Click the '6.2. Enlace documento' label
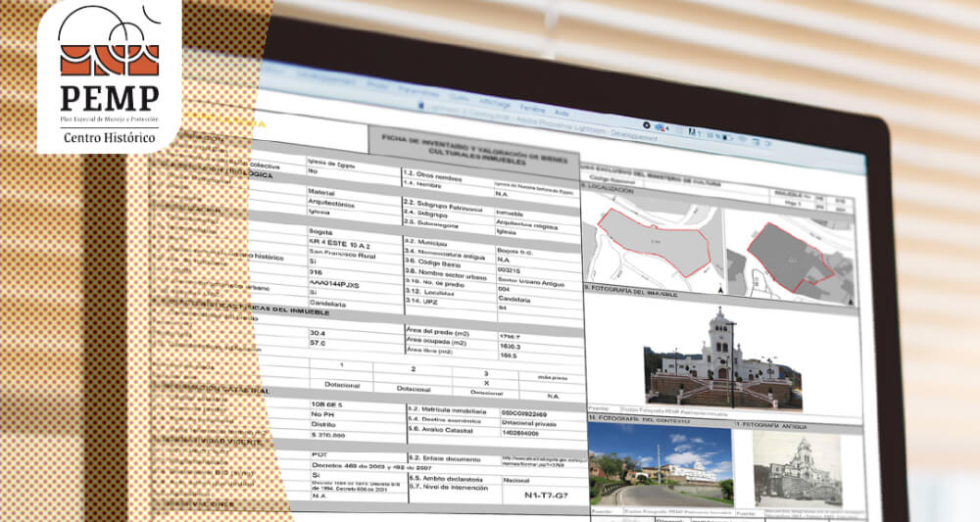Screen dimensions: 980x522 444,459
